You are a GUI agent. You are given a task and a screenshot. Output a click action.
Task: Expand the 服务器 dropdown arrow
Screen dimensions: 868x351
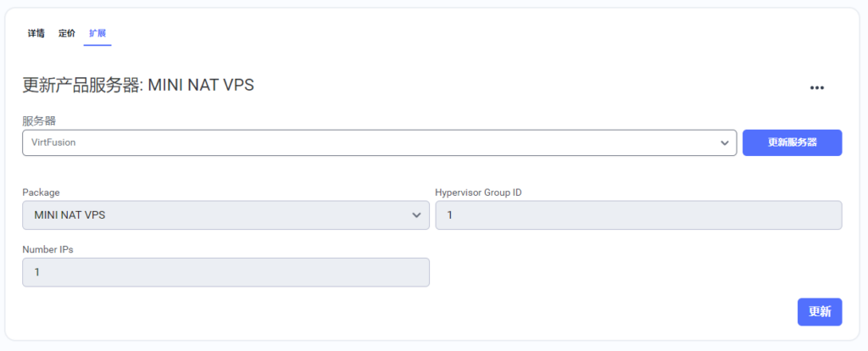click(x=725, y=143)
